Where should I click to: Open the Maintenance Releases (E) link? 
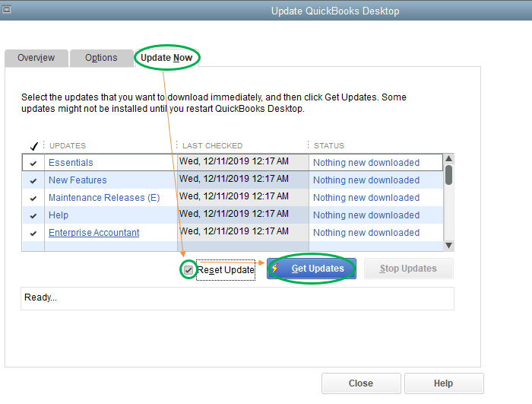point(104,198)
